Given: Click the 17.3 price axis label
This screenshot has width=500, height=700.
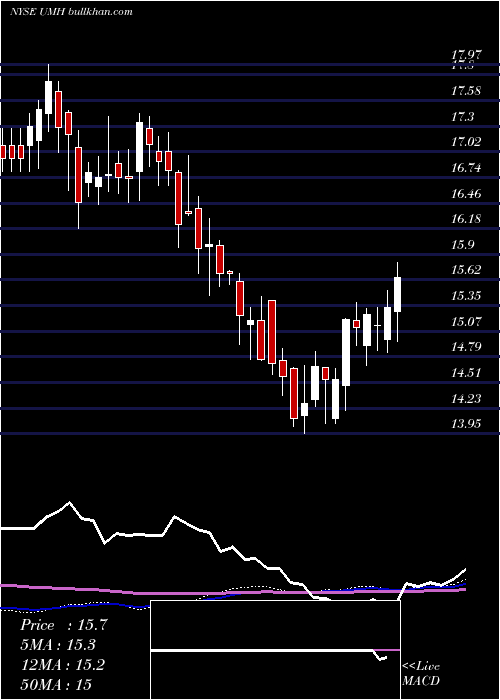Looking at the screenshot, I should (462, 117).
